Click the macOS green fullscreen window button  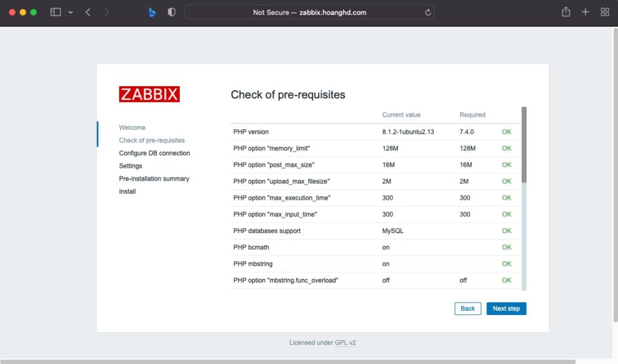pos(34,12)
